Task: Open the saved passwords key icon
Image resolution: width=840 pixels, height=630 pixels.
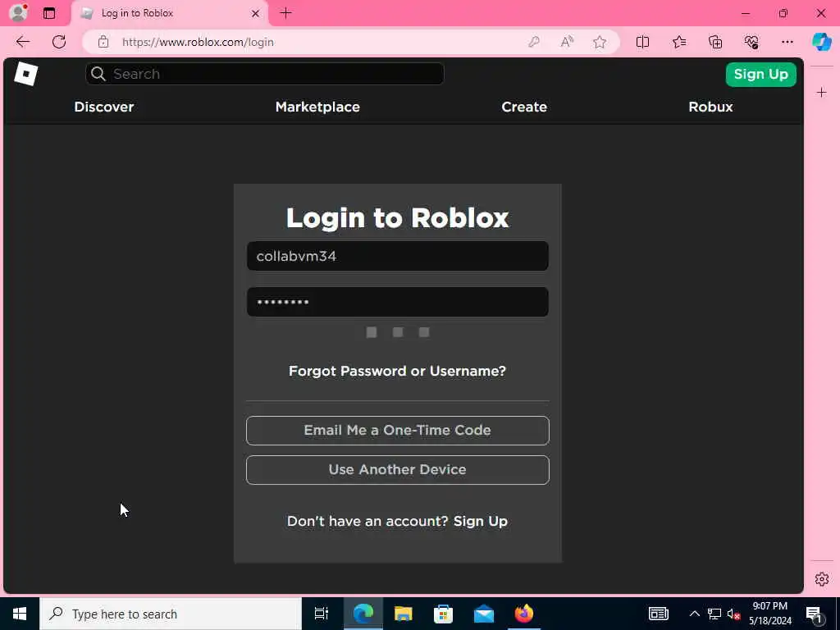Action: pyautogui.click(x=533, y=42)
